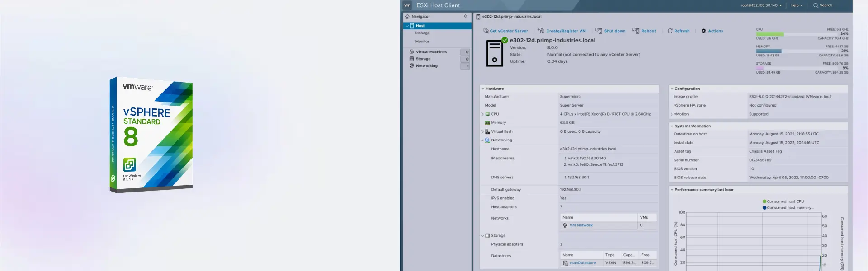Click the Storage icon in Navigator
Viewport: 868px width, 271px height.
pos(412,59)
